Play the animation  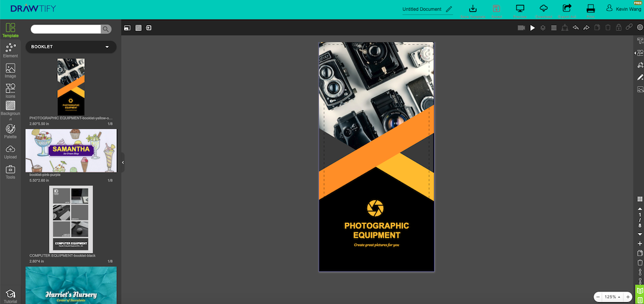coord(532,28)
